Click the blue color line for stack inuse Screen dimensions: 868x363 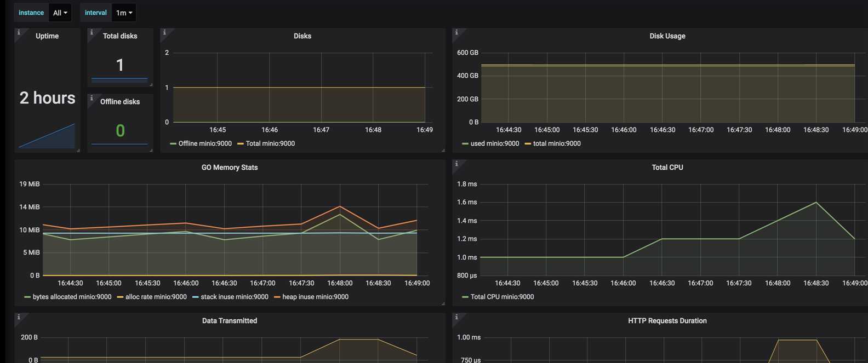point(196,297)
